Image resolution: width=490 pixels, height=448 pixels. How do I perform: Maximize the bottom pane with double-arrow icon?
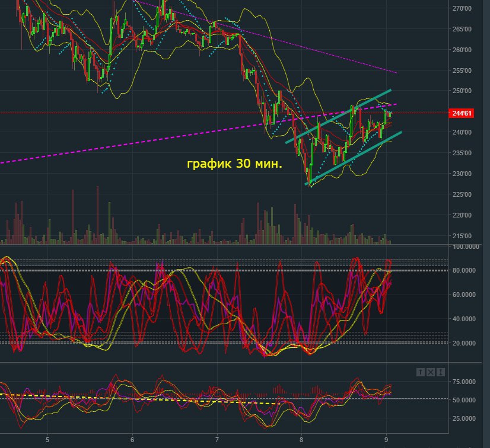pyautogui.click(x=440, y=372)
